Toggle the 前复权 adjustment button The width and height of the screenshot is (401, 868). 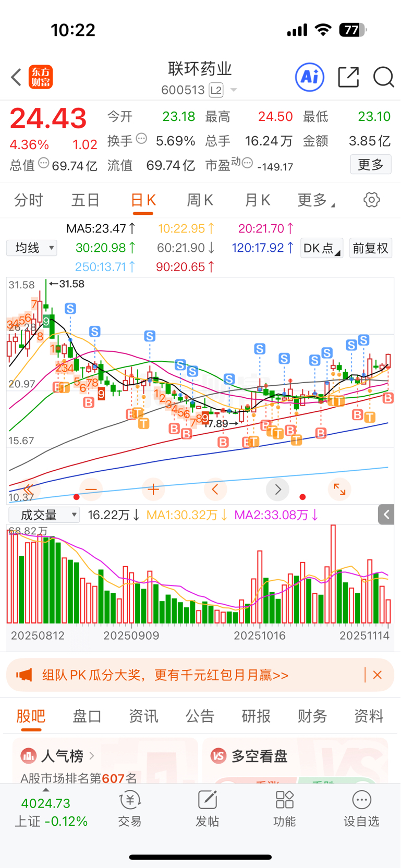(370, 248)
